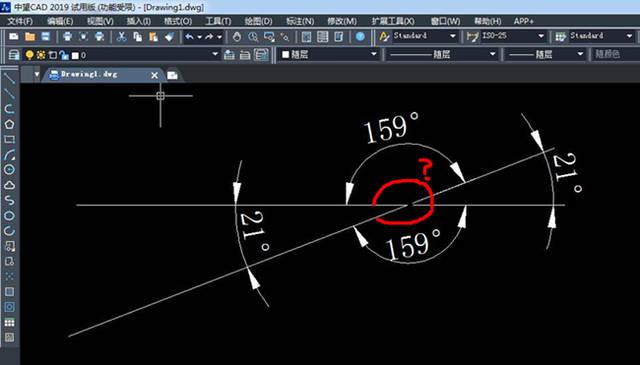Screen dimensions: 640x365
Task: Open the 窗口(W) menu
Action: pyautogui.click(x=445, y=21)
